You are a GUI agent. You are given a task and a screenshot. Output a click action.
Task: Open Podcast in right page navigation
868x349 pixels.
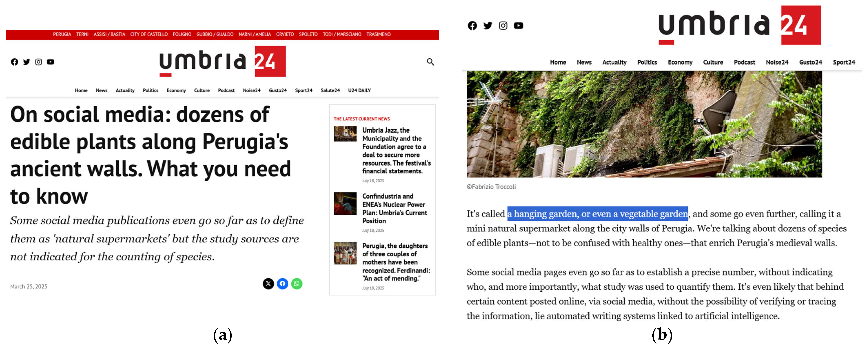click(x=745, y=62)
